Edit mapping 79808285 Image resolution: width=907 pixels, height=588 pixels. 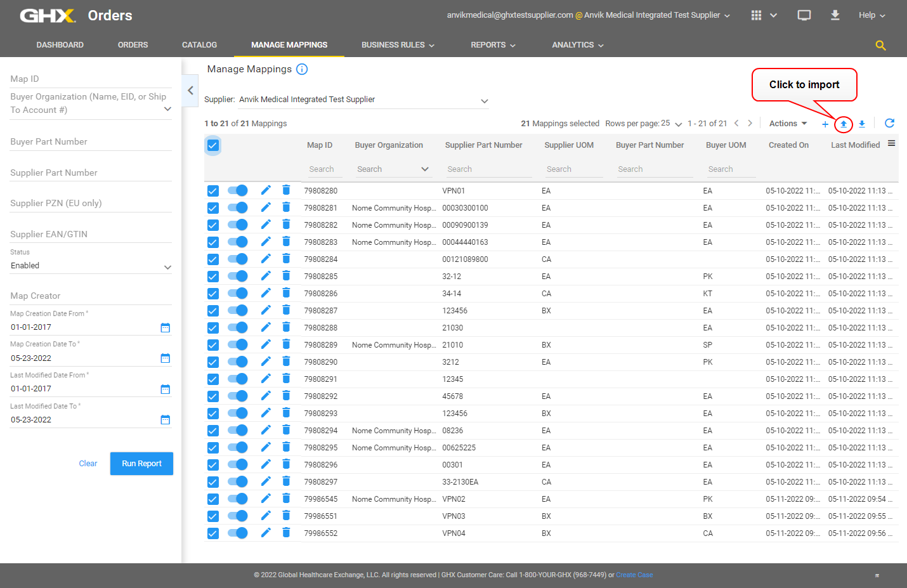266,276
